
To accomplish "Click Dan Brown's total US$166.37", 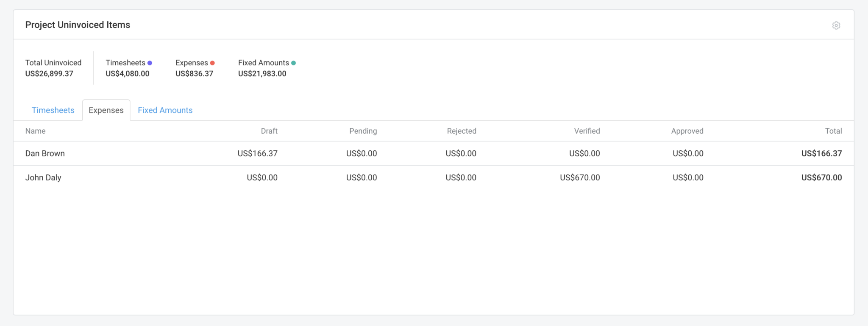I will click(821, 153).
